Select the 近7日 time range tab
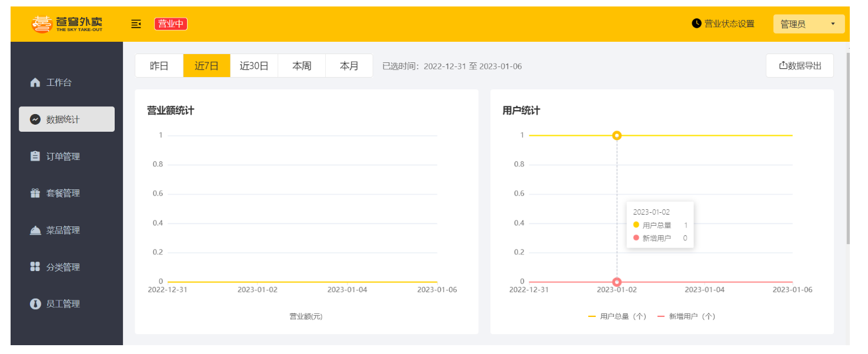 (x=207, y=66)
